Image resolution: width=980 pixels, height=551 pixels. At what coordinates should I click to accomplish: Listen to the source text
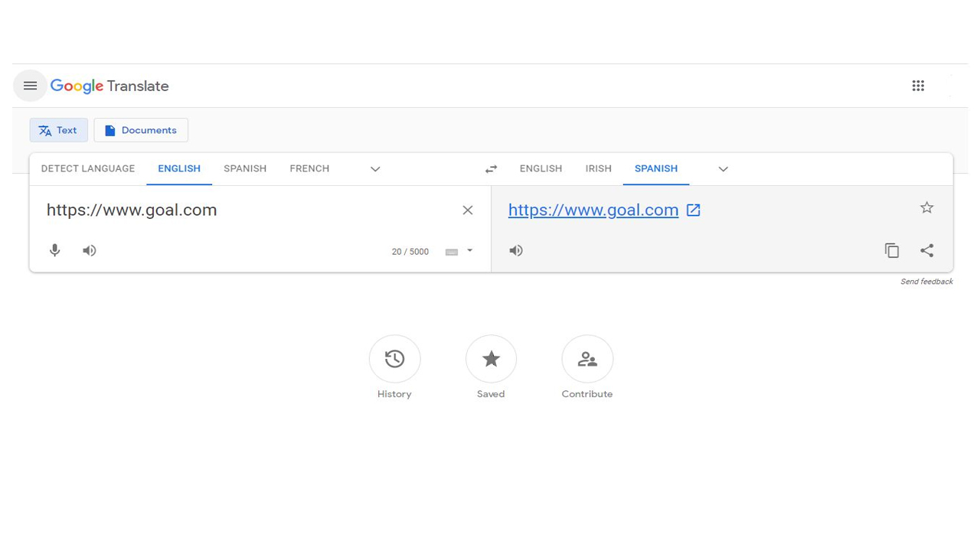(x=90, y=250)
